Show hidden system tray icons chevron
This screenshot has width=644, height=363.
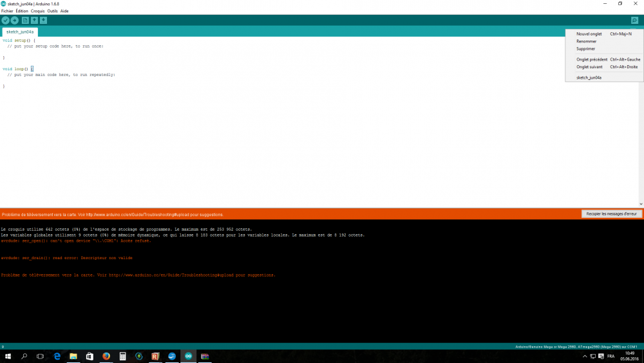click(x=585, y=357)
